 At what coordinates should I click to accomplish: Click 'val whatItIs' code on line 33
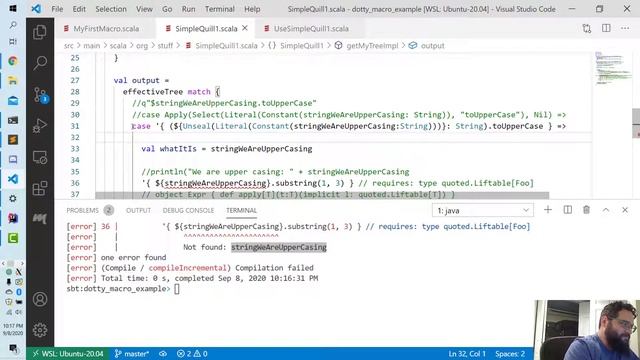(x=169, y=149)
